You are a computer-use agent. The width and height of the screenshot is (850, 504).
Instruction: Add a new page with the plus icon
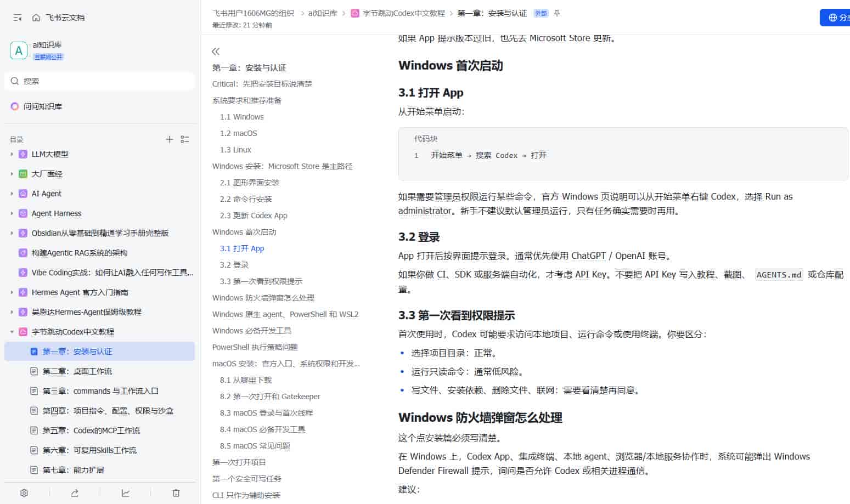coord(170,139)
